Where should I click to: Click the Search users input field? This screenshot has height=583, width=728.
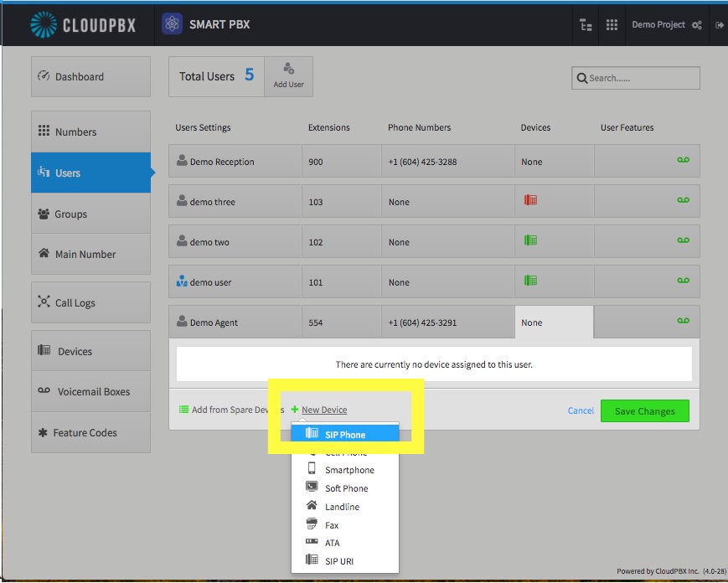click(x=636, y=78)
